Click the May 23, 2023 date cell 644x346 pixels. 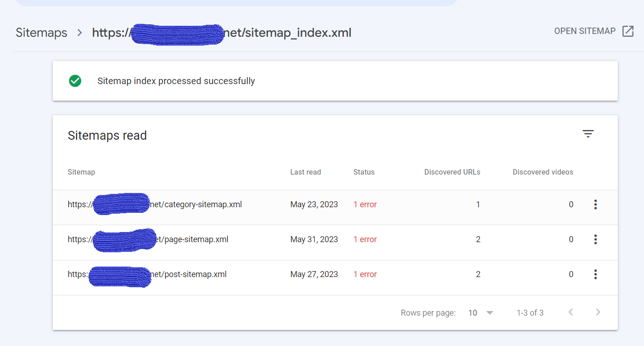314,204
